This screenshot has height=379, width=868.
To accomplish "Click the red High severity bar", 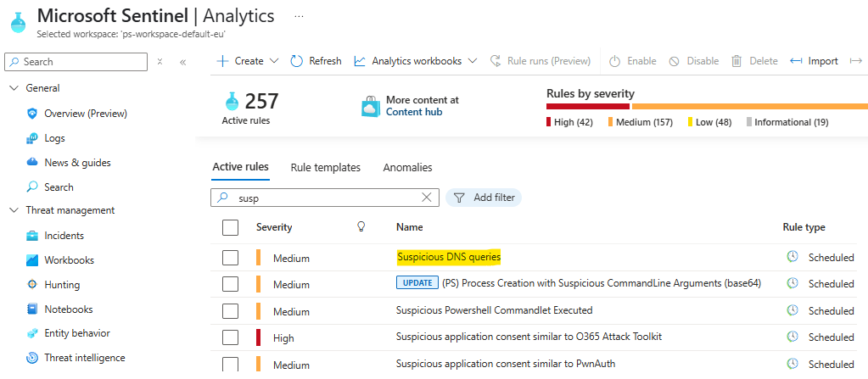I will [x=588, y=106].
